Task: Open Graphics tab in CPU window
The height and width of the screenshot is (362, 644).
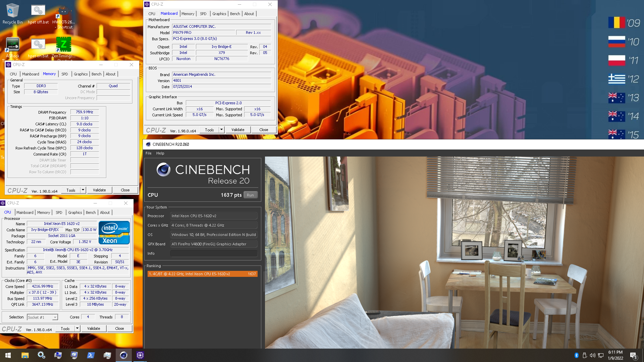Action: click(75, 213)
